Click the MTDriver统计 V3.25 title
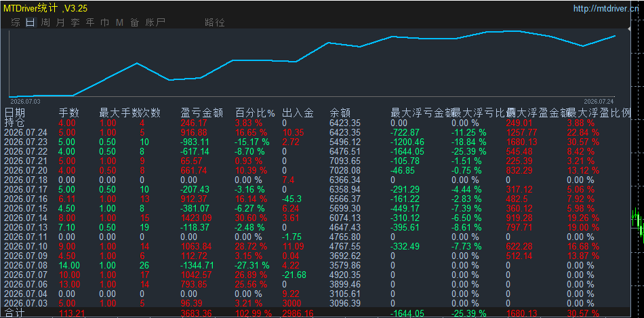This screenshot has width=644, height=318. point(45,8)
